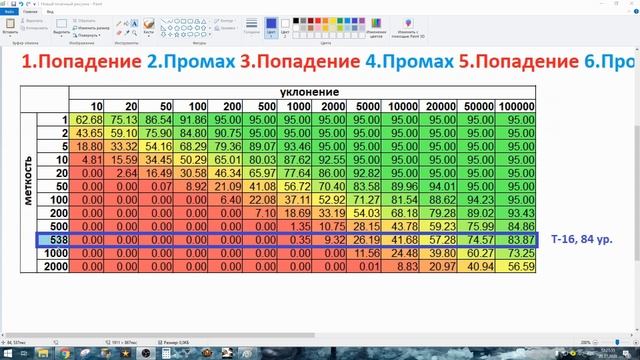Open the notification center in system tray
The width and height of the screenshot is (640, 360).
[626, 353]
